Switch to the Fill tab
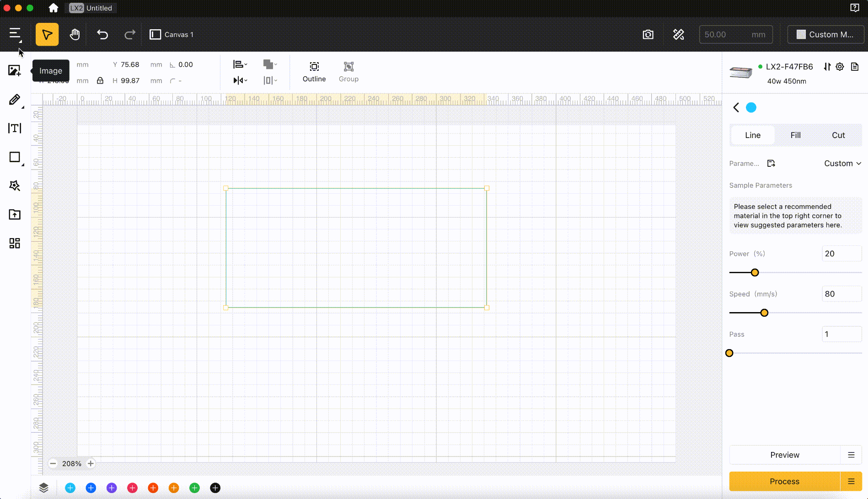The image size is (868, 499). (796, 135)
